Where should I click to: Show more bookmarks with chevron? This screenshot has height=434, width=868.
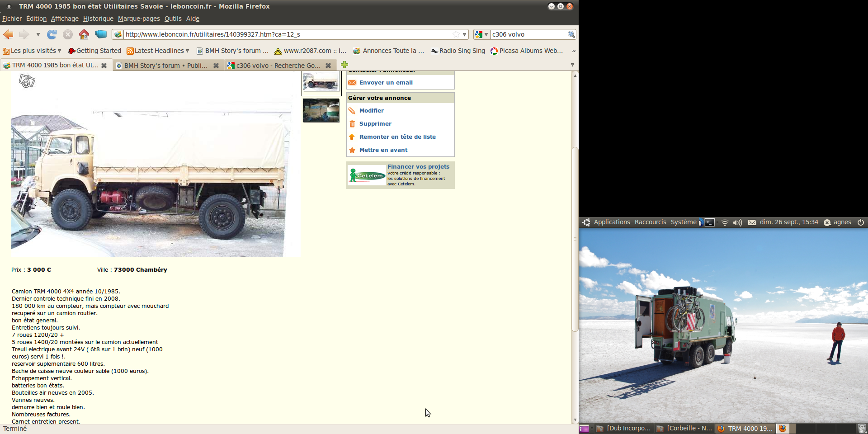tap(574, 51)
